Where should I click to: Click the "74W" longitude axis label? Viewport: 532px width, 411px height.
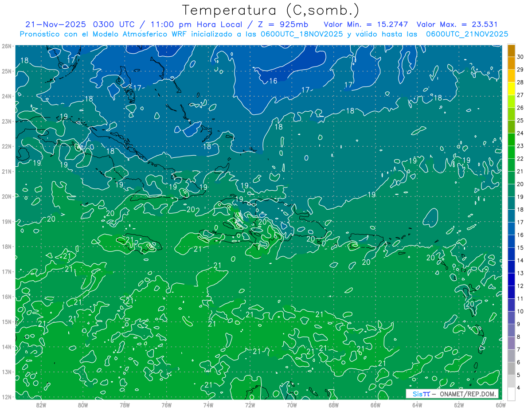[x=208, y=404]
